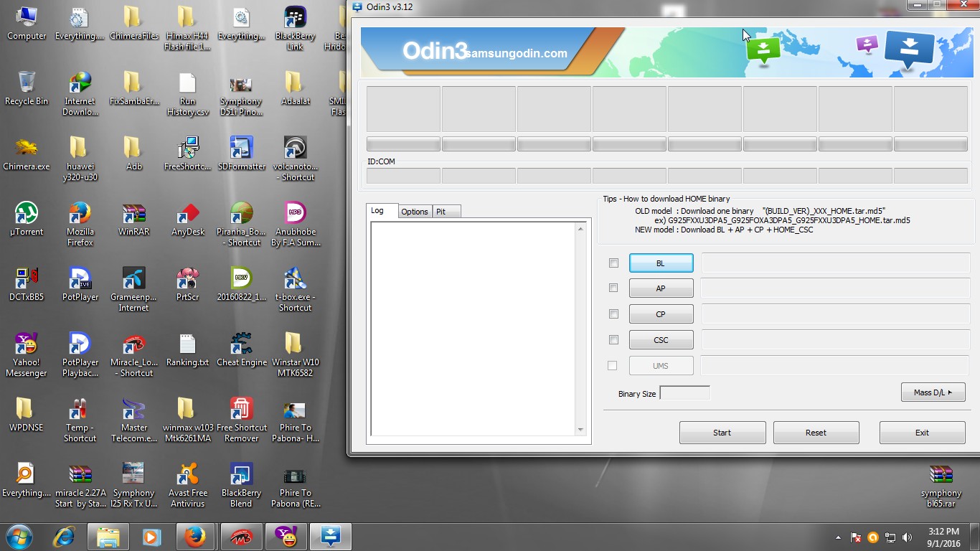Click the Exit button in Odin
This screenshot has height=551, width=980.
tap(922, 433)
